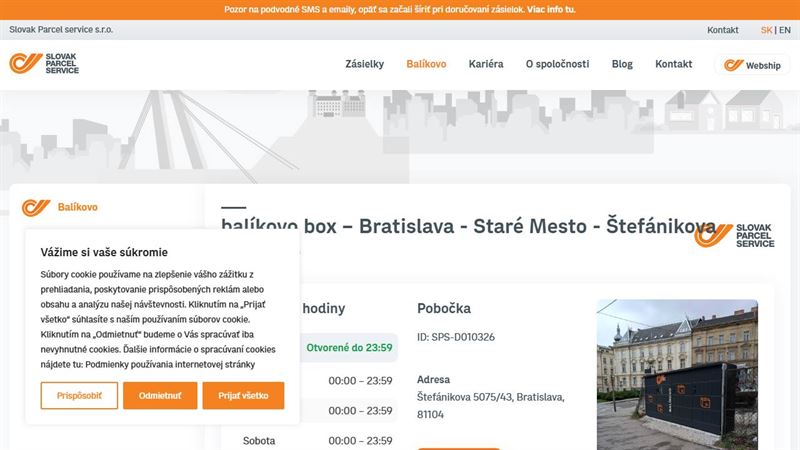This screenshot has height=450, width=800.
Task: Open the Zásielky menu item
Action: tap(364, 64)
